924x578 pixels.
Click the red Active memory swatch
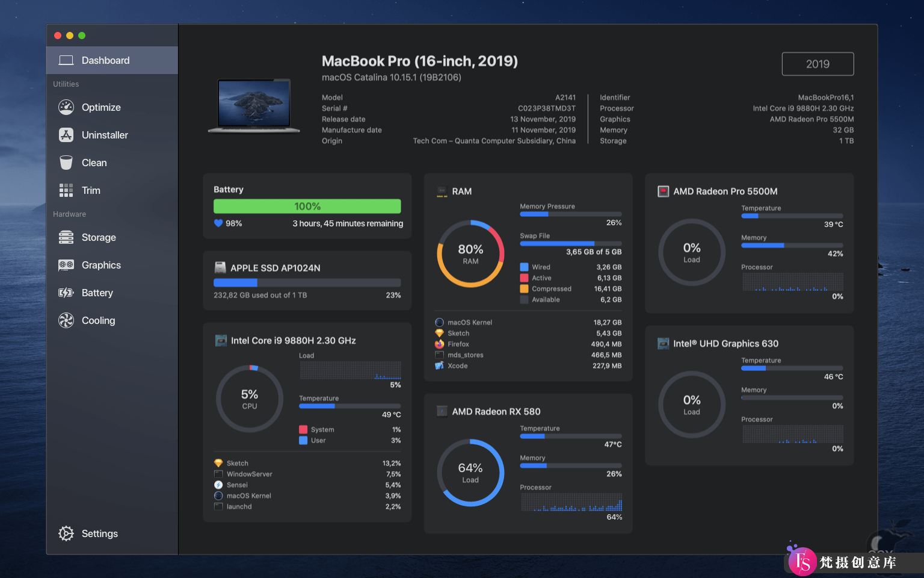pos(524,278)
